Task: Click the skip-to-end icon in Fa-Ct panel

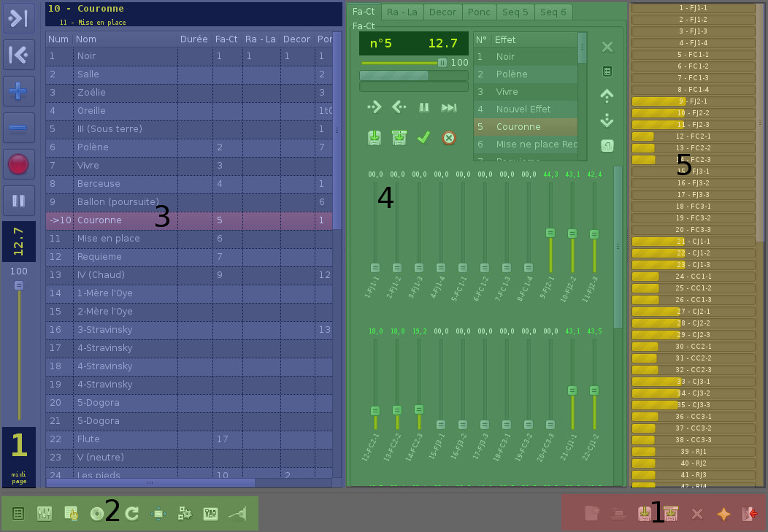Action: (x=449, y=107)
